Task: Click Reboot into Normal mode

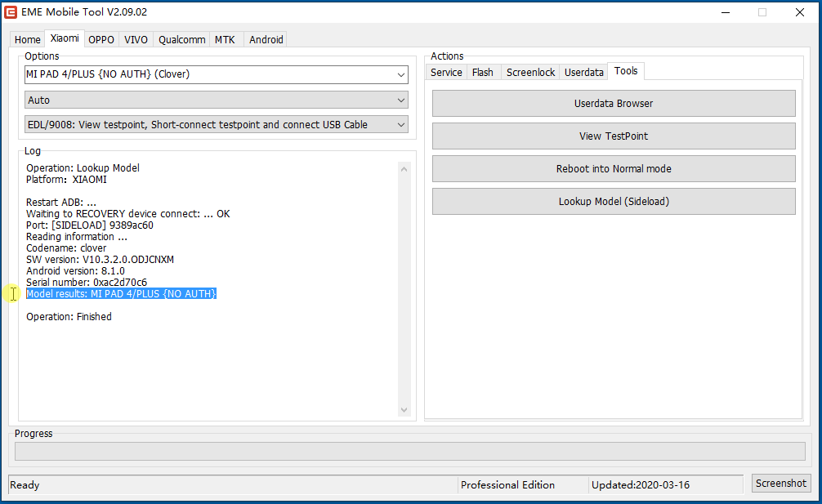Action: click(x=614, y=169)
